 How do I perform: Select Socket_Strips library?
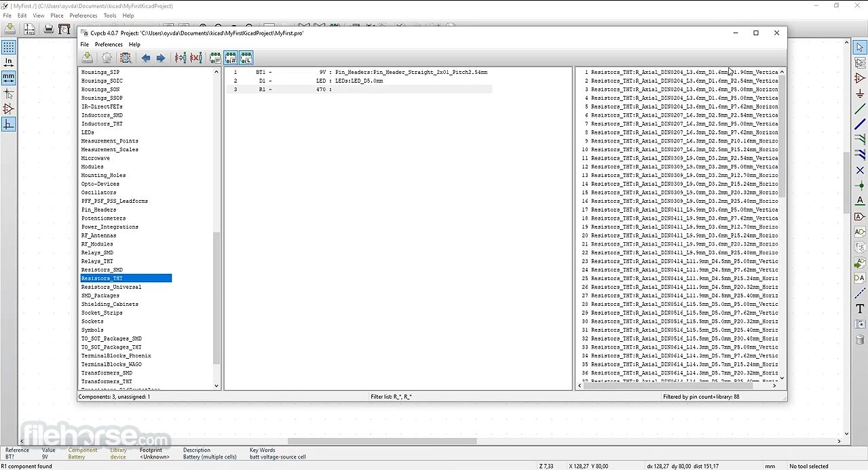[x=102, y=313]
